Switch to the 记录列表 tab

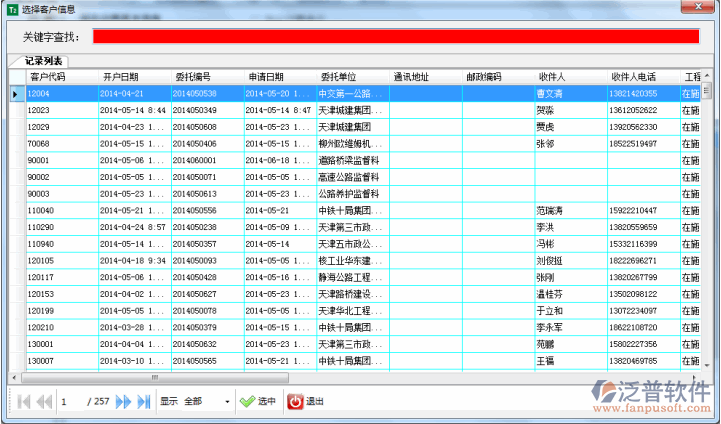43,62
